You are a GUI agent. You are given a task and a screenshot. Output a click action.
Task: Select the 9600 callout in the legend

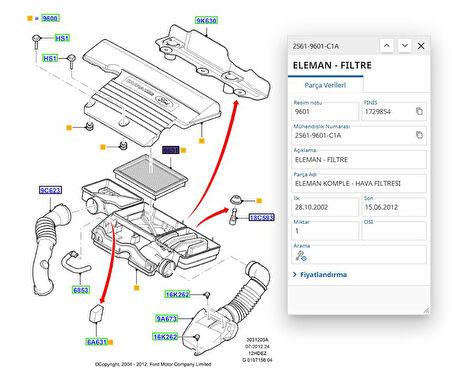(50, 18)
